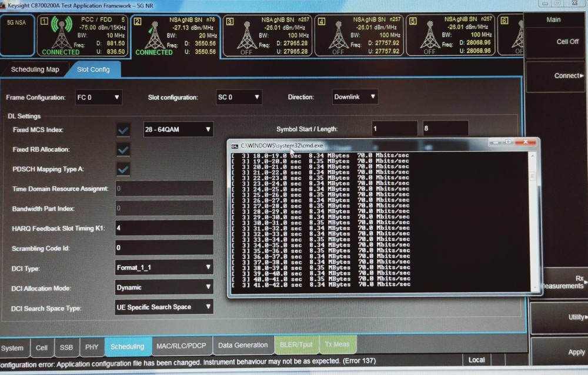Screen dimensions: 588x375
Task: Click the cmd.exe window title icon
Action: [235, 146]
